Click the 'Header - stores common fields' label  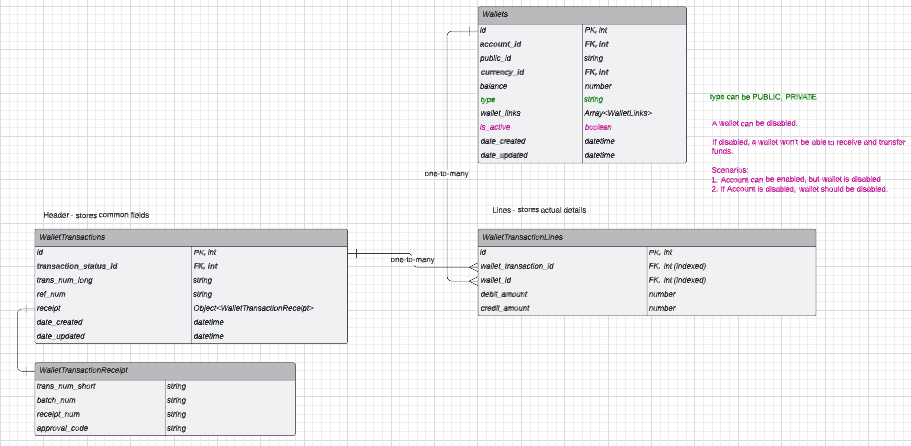96,216
